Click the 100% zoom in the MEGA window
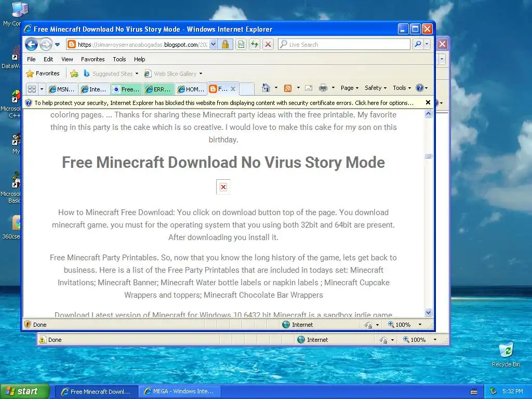 [x=414, y=340]
